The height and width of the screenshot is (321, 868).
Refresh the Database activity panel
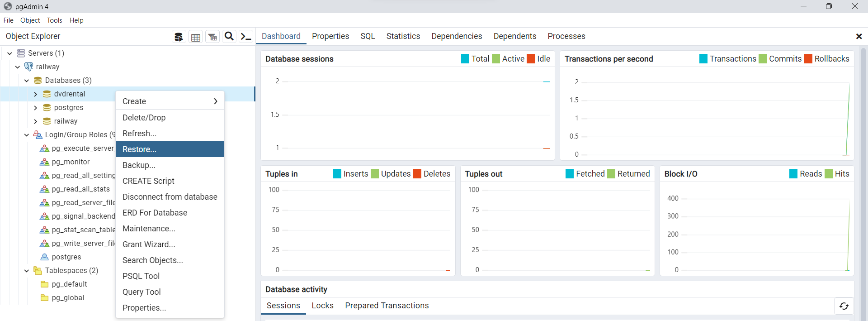pos(844,306)
